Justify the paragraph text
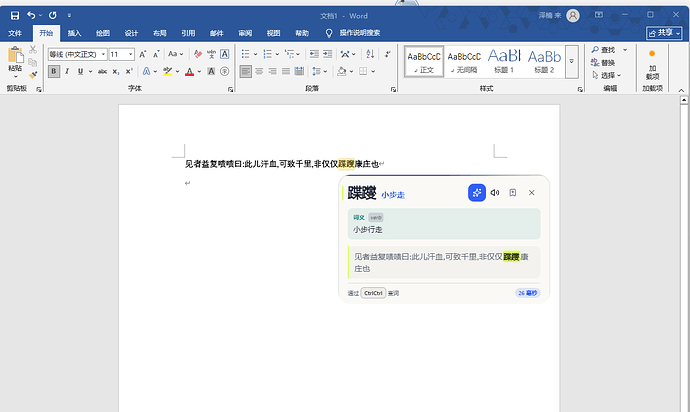690x412 pixels. [286, 71]
